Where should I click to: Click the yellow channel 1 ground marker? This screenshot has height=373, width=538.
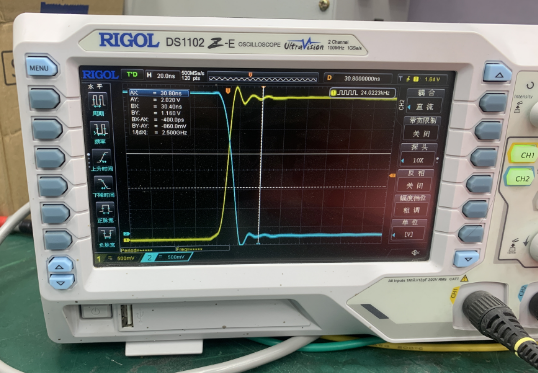[x=127, y=240]
